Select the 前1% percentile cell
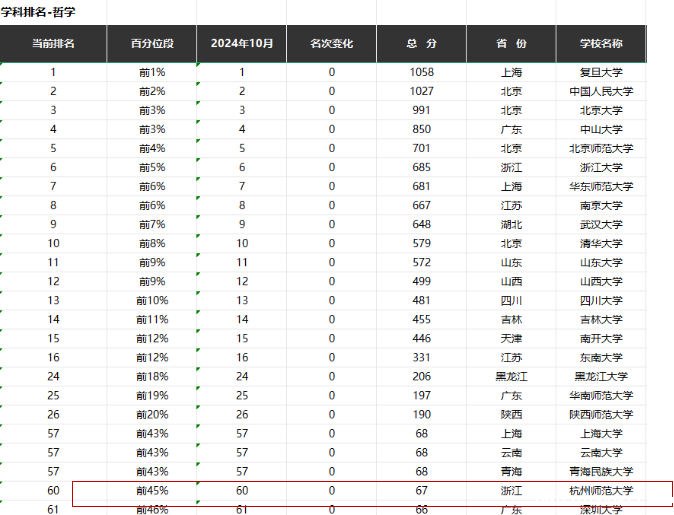This screenshot has width=674, height=515. click(152, 72)
